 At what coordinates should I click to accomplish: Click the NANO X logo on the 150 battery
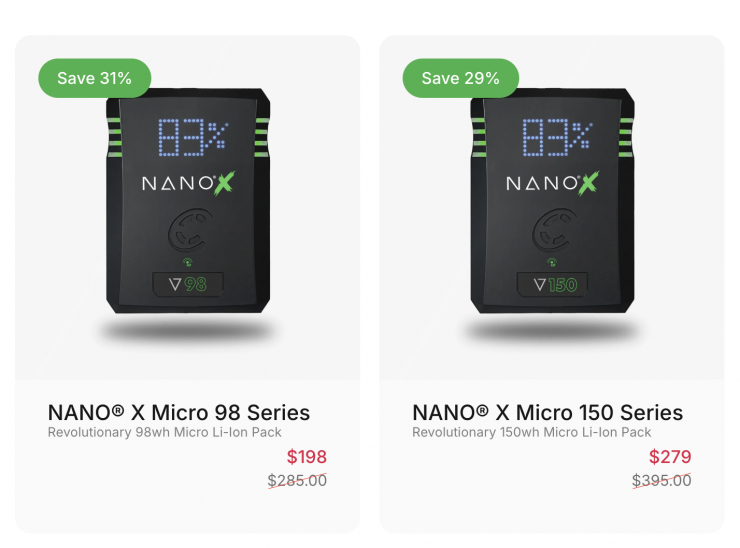[551, 183]
